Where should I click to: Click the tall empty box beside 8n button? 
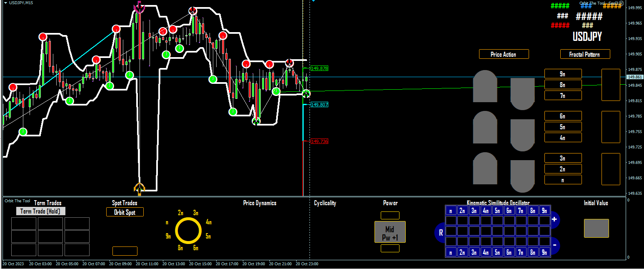coord(611,85)
